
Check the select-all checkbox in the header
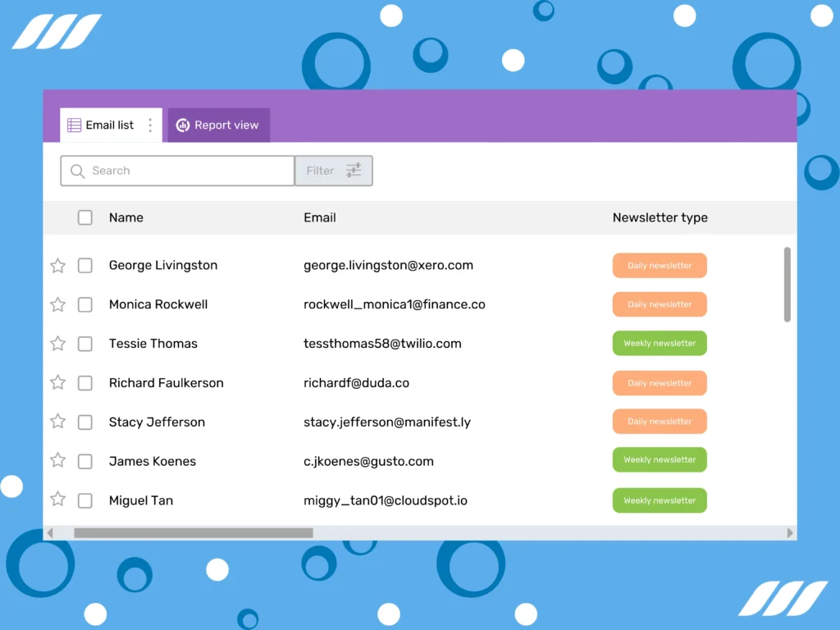[84, 217]
